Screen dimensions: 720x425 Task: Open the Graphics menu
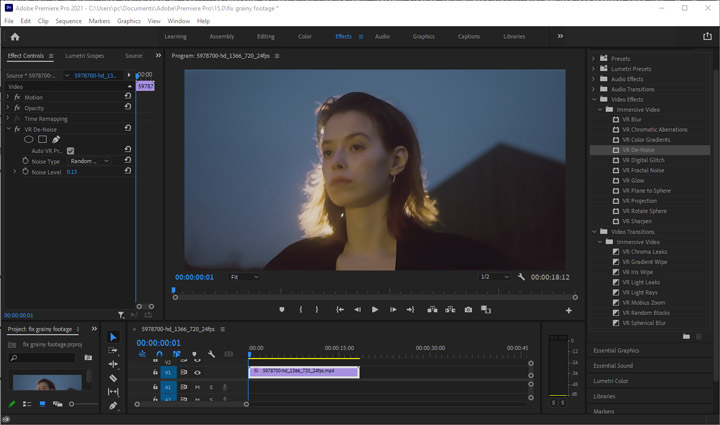point(129,21)
